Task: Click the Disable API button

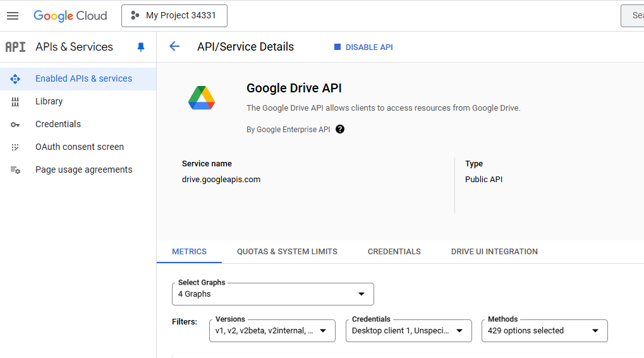Action: (363, 47)
